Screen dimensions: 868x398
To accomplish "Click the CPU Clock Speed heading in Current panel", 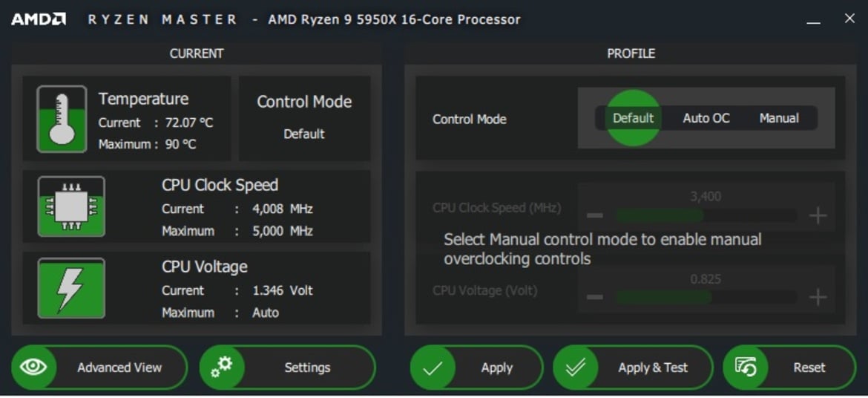I will pyautogui.click(x=220, y=185).
